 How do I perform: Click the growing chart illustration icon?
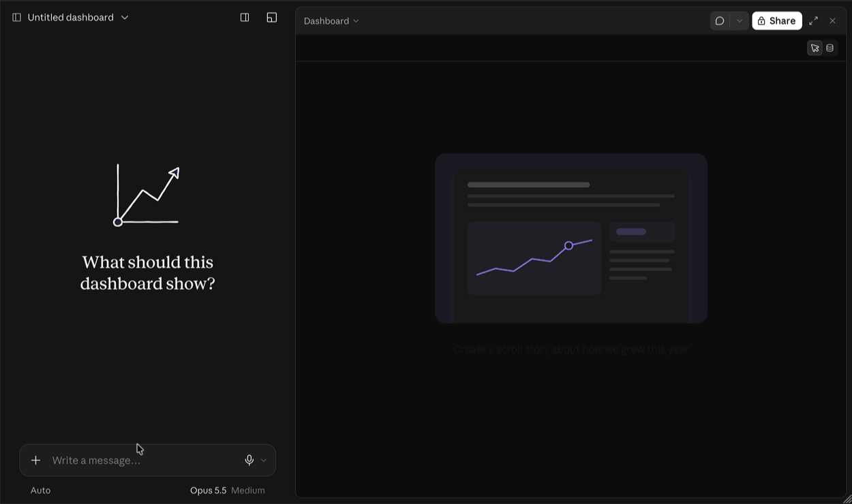147,195
